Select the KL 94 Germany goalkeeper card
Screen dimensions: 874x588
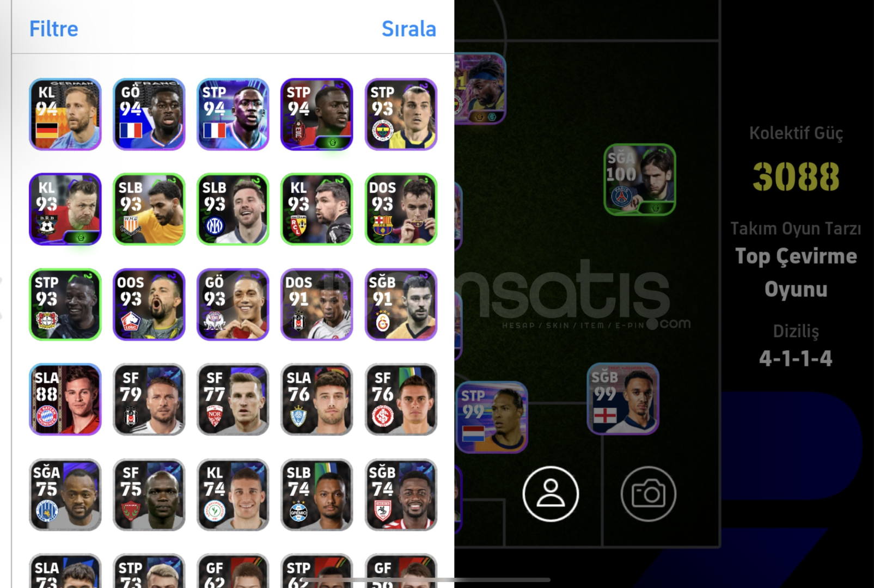point(65,114)
